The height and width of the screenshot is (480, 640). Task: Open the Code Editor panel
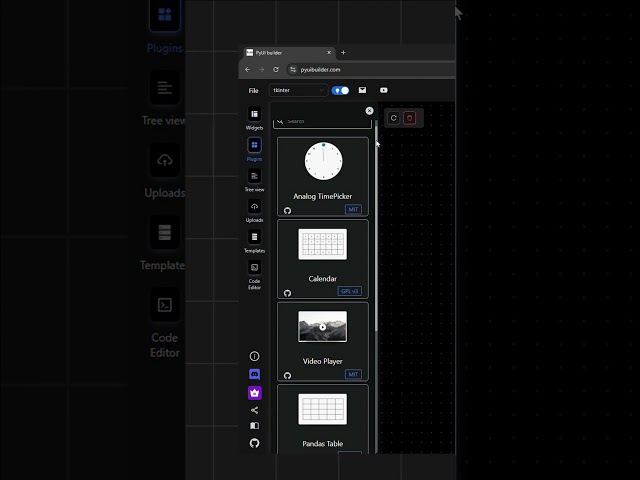[254, 267]
